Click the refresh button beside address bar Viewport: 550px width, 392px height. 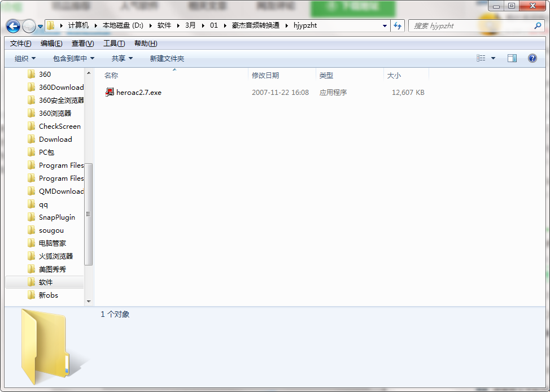398,25
